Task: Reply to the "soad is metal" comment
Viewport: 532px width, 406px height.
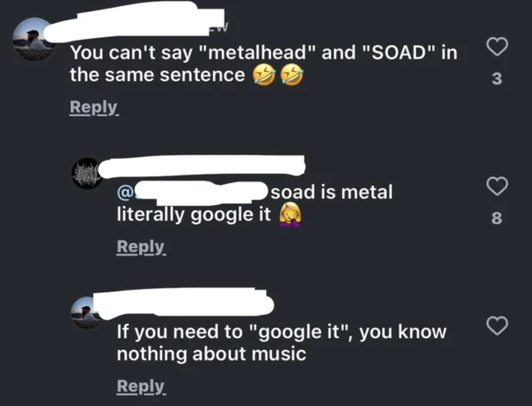Action: [141, 247]
